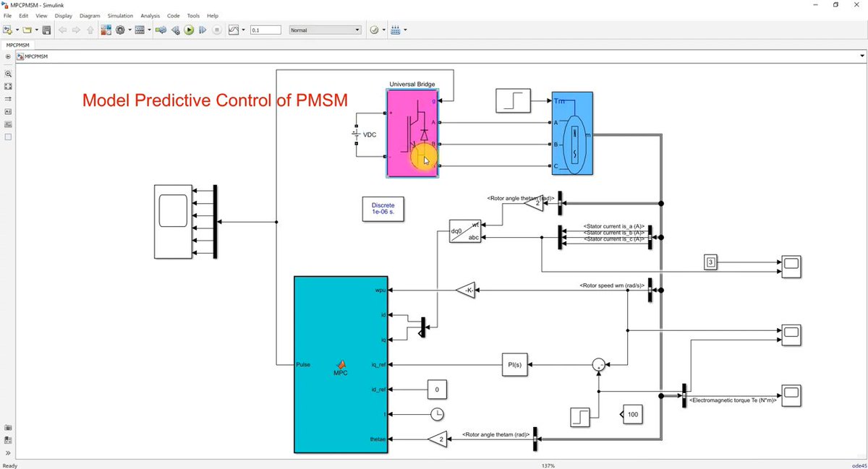Expand the breadcrumb dropdown arrow at top right
The image size is (868, 469).
[861, 56]
